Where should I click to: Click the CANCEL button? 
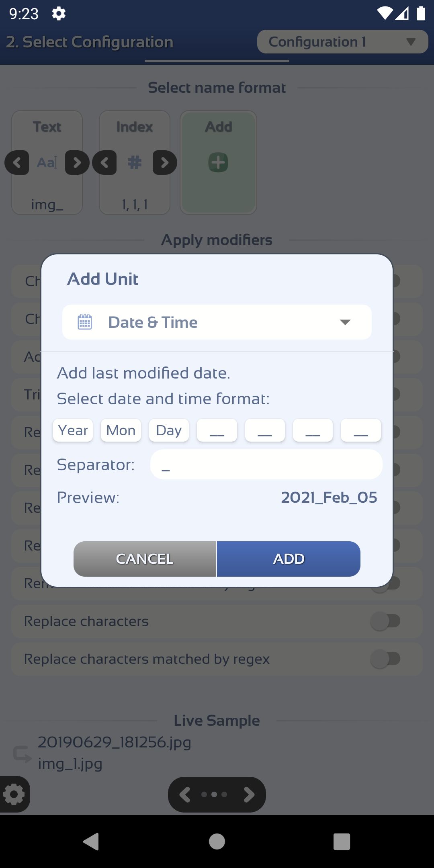pyautogui.click(x=145, y=559)
